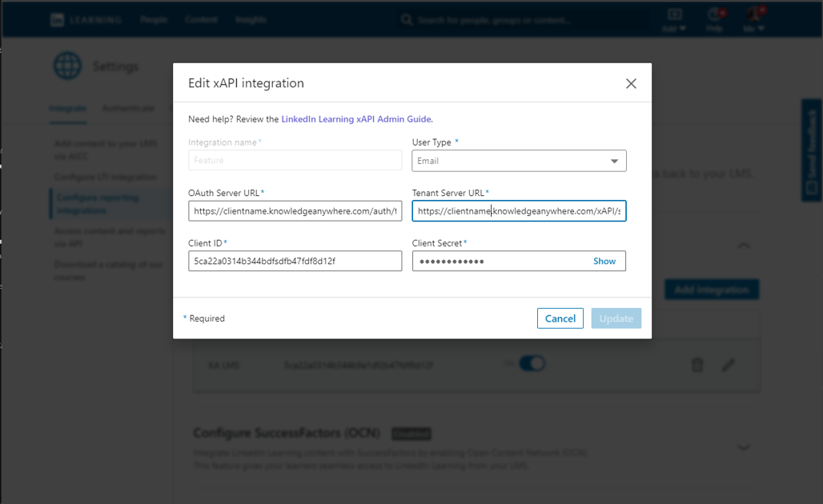The image size is (823, 504).
Task: Open the Help icon in top navigation
Action: tap(713, 18)
